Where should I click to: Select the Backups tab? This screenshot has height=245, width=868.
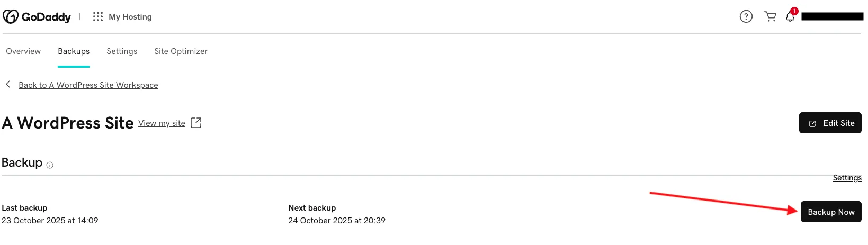(x=74, y=51)
